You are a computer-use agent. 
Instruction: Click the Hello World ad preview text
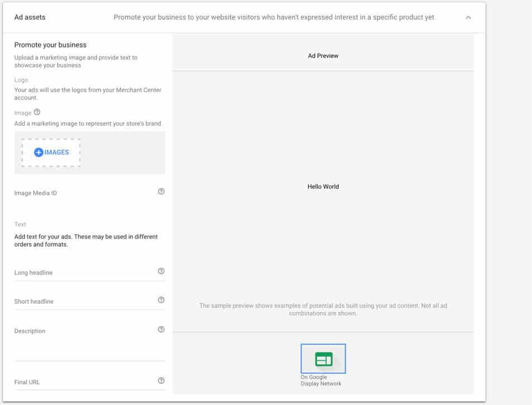tap(323, 187)
